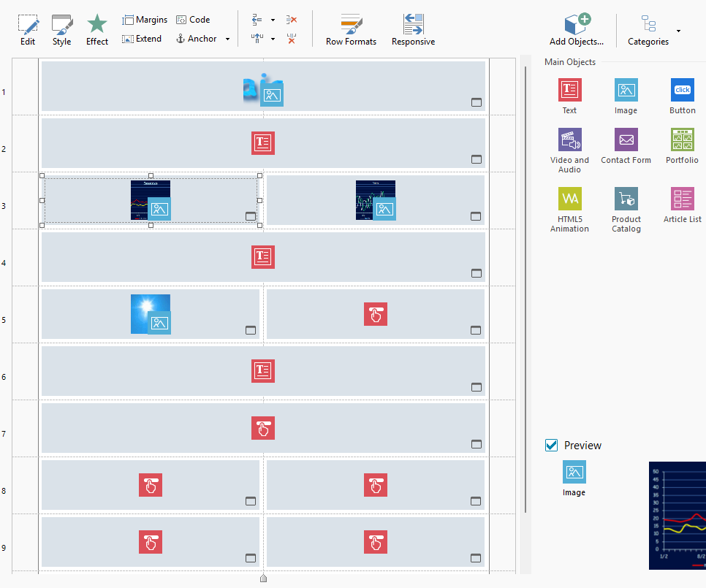Expand the Anchor dropdown arrow
Screen dimensions: 706x588
(x=227, y=39)
